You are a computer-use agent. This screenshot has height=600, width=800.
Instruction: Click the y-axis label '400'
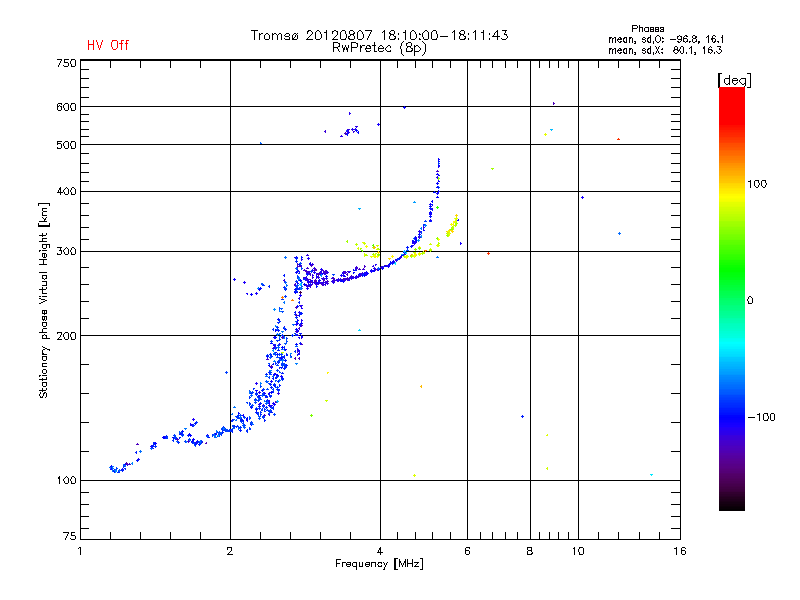click(67, 191)
